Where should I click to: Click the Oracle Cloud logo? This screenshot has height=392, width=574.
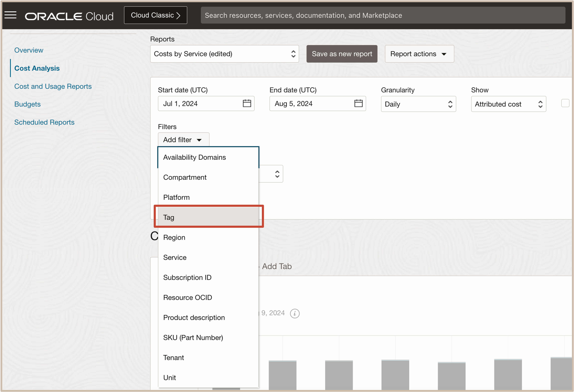point(69,16)
